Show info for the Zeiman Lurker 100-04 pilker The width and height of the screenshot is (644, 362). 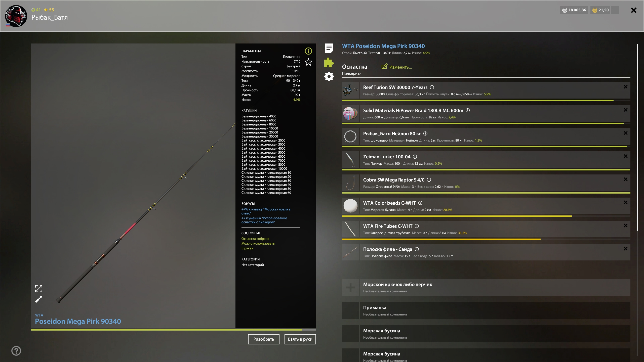(x=415, y=157)
